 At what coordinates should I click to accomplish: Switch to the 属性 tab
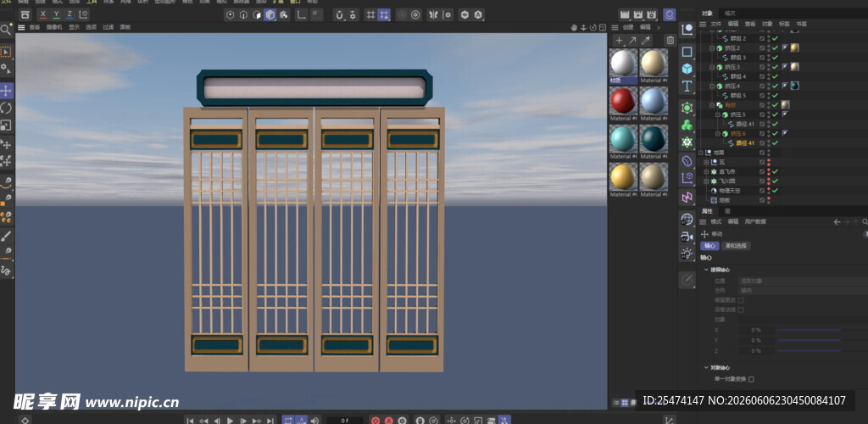point(708,211)
